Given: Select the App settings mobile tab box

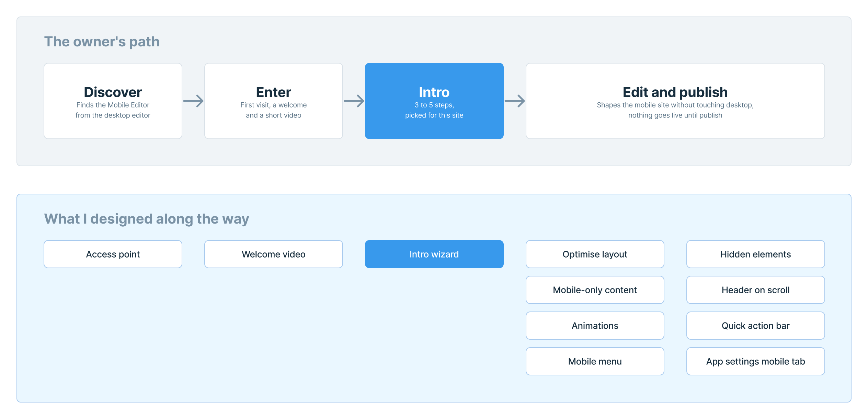Looking at the screenshot, I should [x=756, y=361].
